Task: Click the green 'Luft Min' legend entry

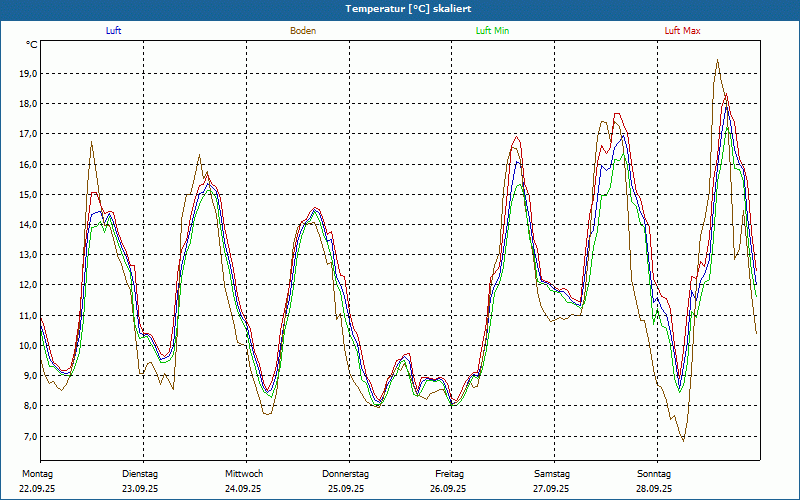Action: (493, 31)
